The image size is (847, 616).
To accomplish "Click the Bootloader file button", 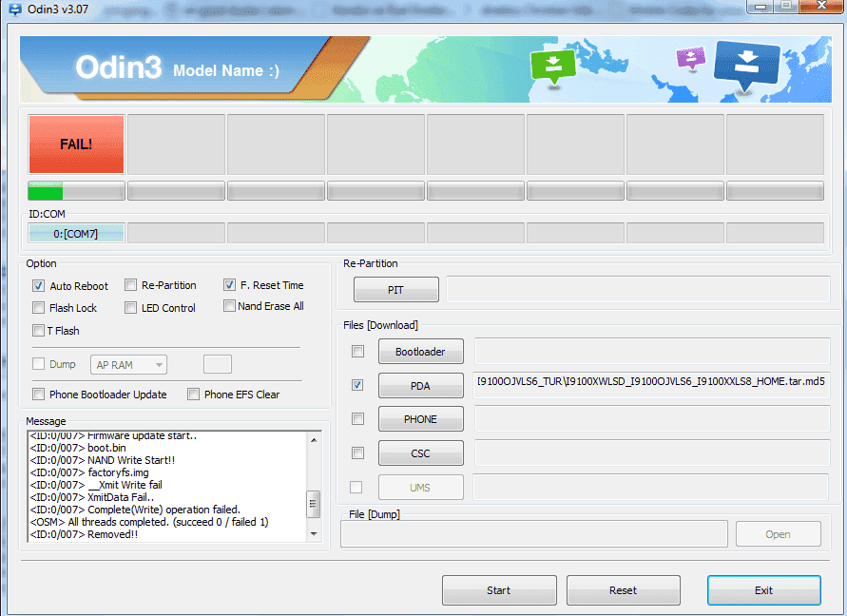I will coord(420,352).
